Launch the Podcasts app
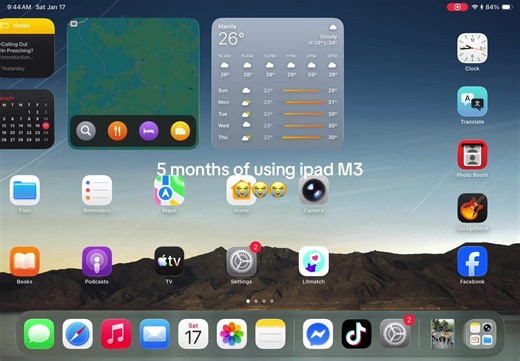Viewport: 520px width, 361px height. 97,261
